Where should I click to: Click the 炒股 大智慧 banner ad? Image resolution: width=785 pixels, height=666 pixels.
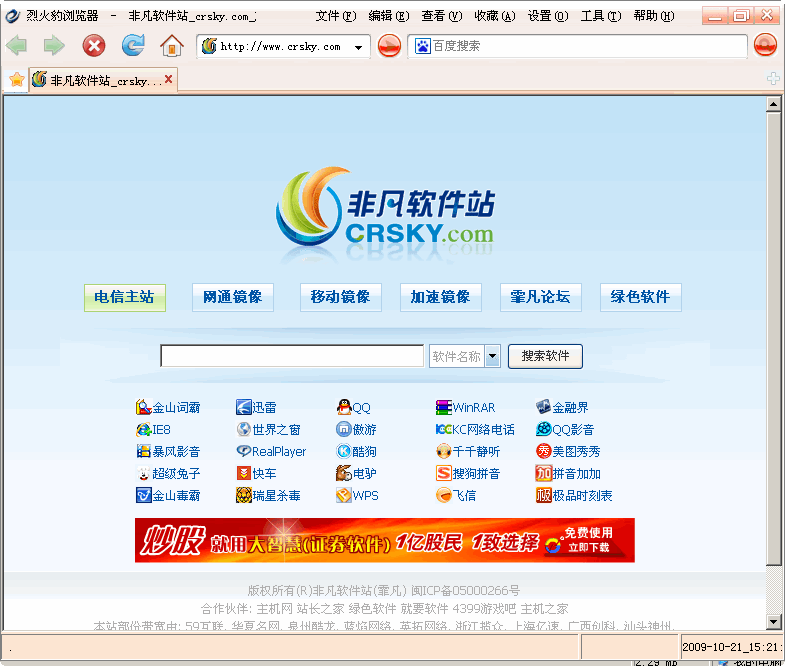pyautogui.click(x=384, y=540)
